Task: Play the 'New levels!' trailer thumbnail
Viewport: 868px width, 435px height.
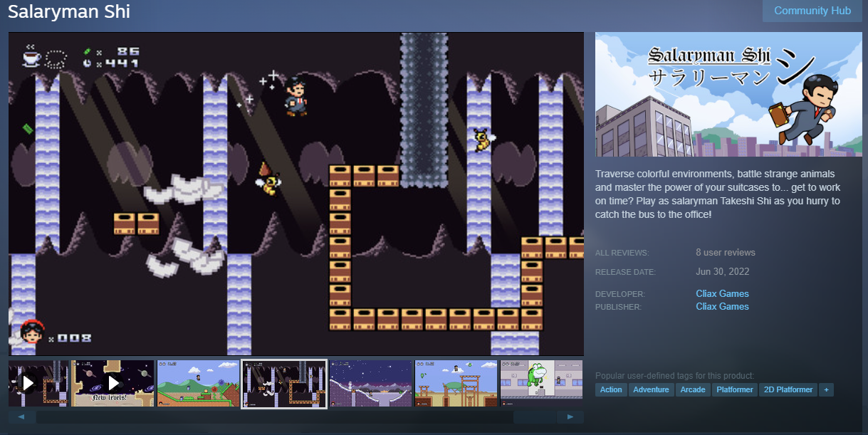Action: click(113, 383)
